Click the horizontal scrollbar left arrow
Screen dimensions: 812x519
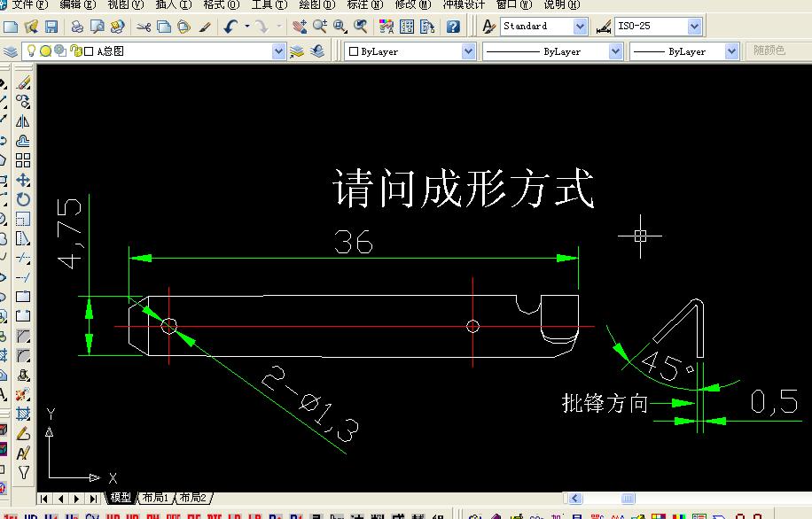[574, 499]
